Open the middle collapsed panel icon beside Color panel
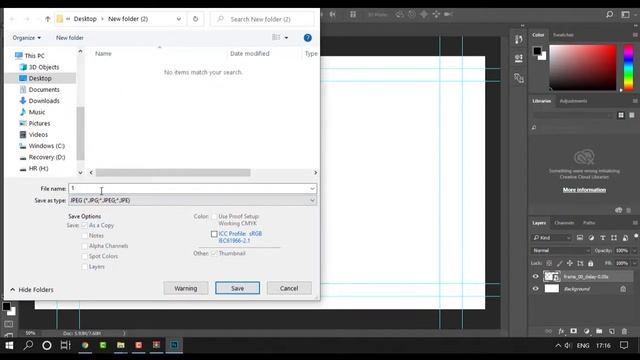Viewport: 640px width, 360px height. click(x=519, y=58)
